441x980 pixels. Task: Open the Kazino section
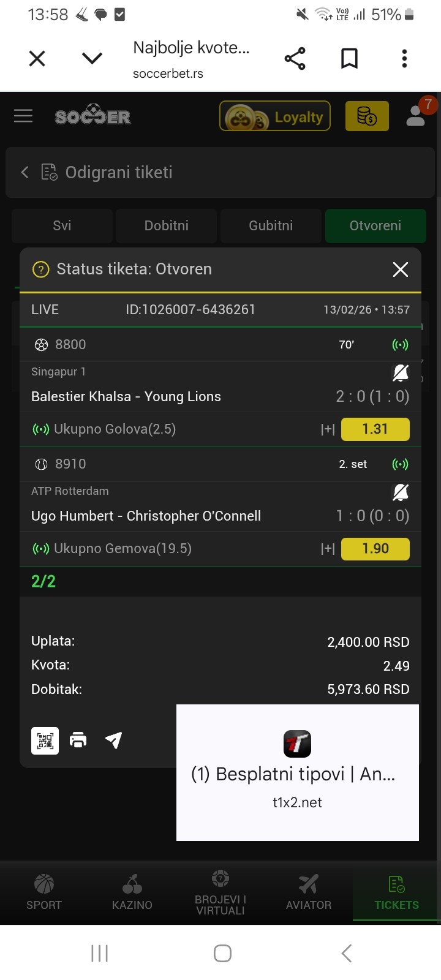coord(132,892)
